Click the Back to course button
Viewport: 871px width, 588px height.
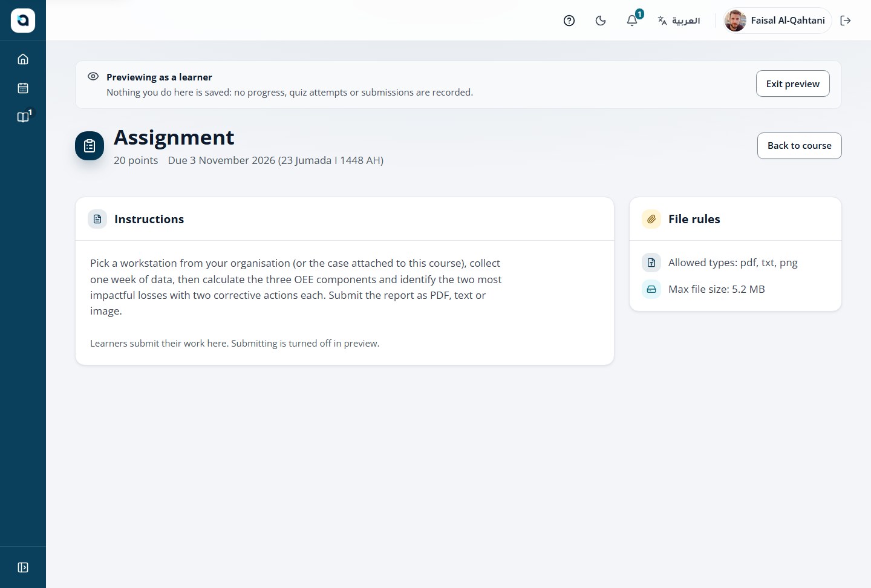[x=800, y=146]
